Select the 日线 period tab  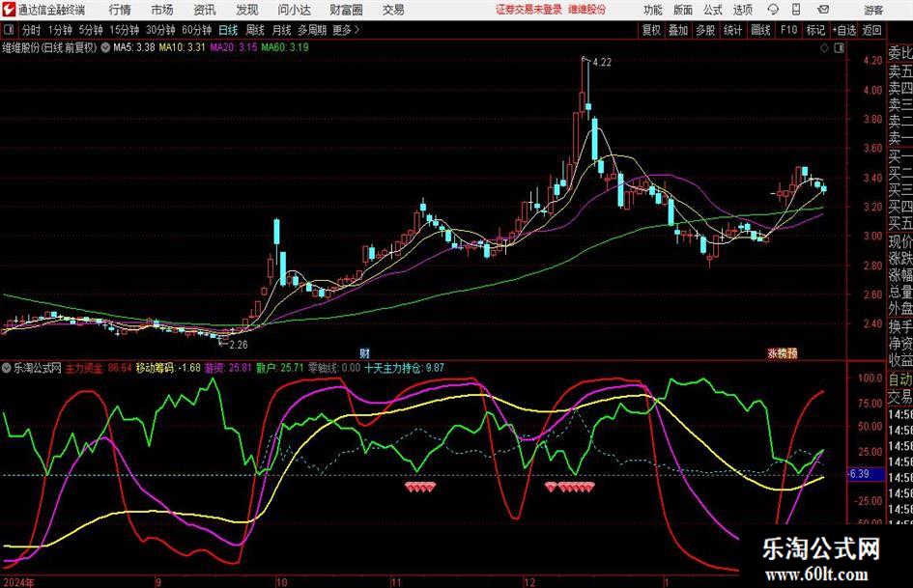228,30
